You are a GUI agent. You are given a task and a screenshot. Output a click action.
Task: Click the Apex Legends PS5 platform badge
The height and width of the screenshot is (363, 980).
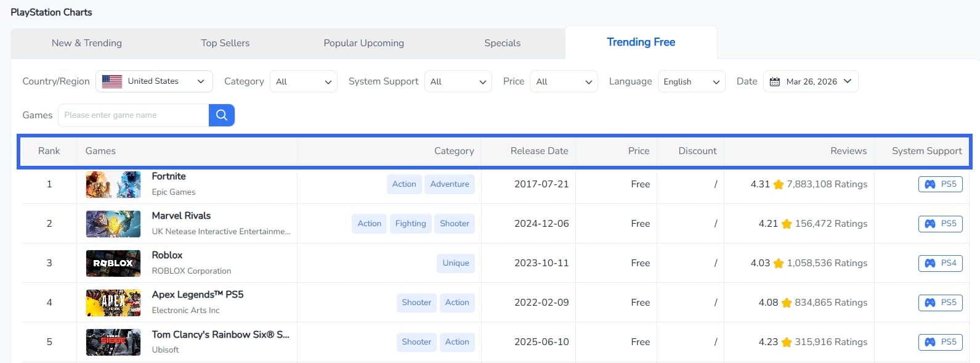pyautogui.click(x=940, y=303)
